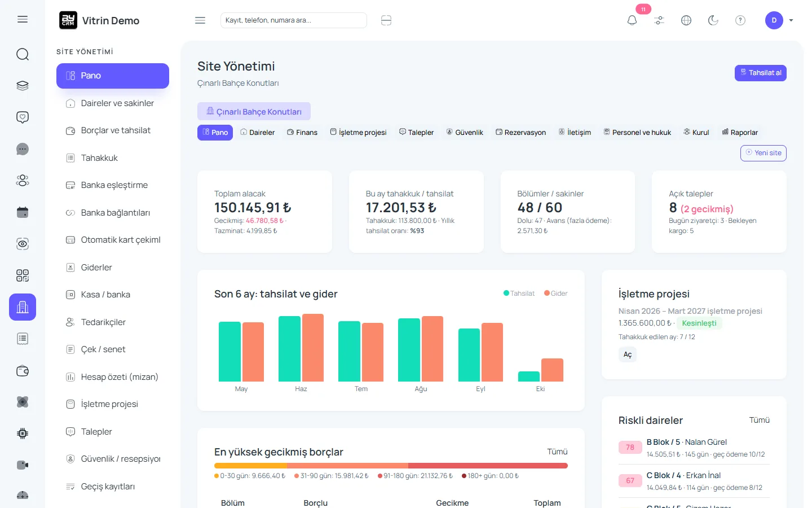Collapse the sidebar with header hamburger icon
This screenshot has height=508, width=812.
200,20
